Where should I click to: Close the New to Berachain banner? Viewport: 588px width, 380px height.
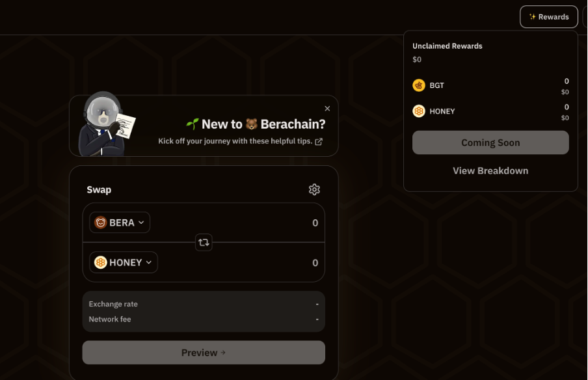(x=327, y=109)
